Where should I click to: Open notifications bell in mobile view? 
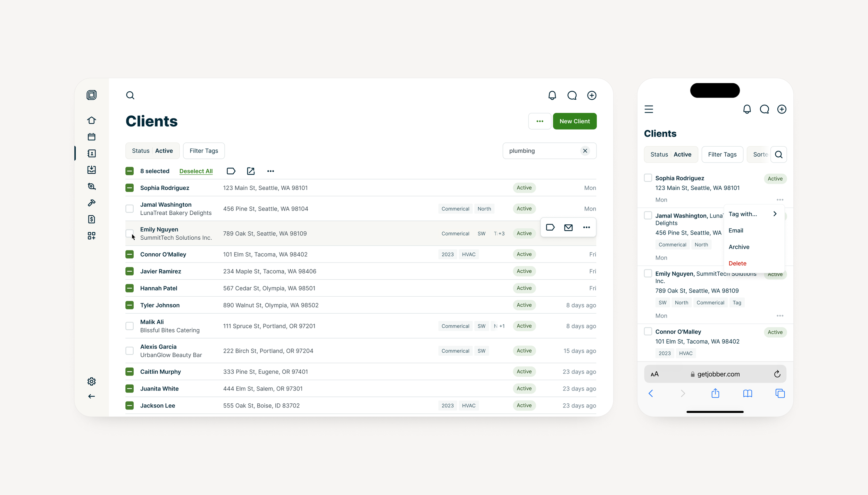coord(747,109)
